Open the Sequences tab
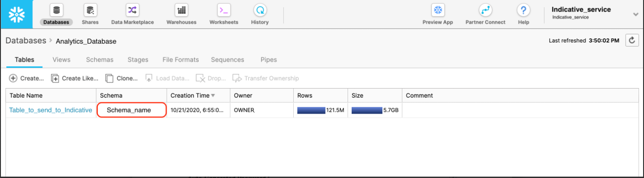This screenshot has height=178, width=644. tap(227, 60)
